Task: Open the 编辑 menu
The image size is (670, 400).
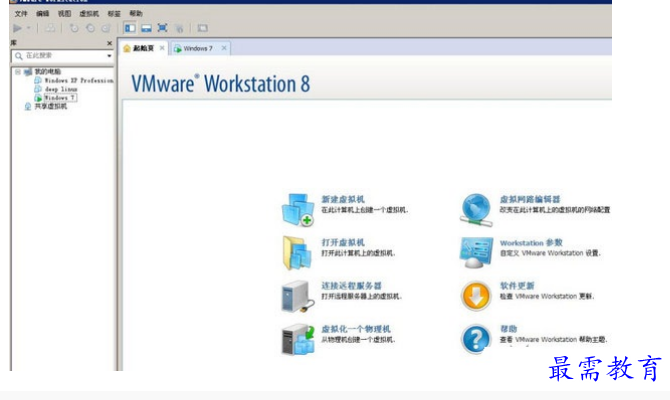Action: click(42, 14)
